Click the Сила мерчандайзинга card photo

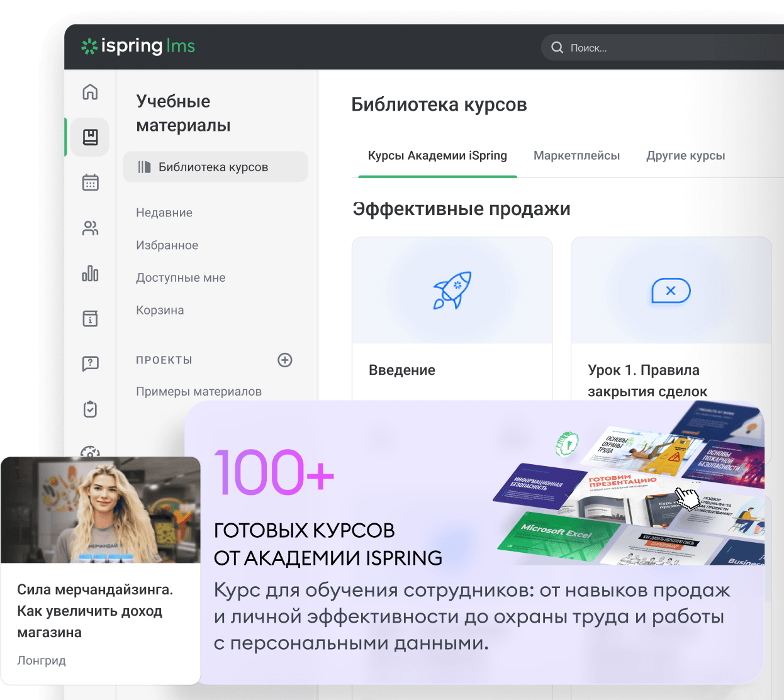click(x=101, y=510)
